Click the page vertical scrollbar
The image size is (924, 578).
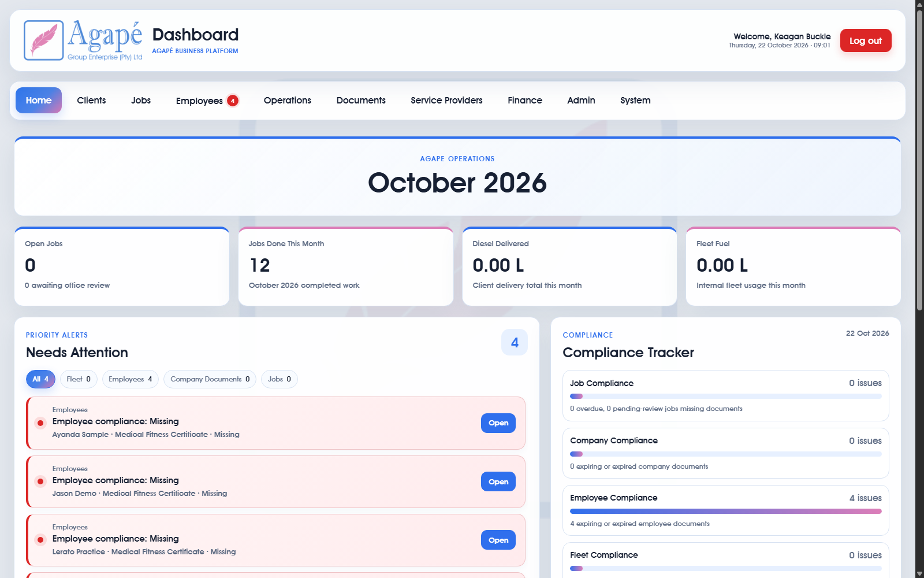[x=919, y=161]
